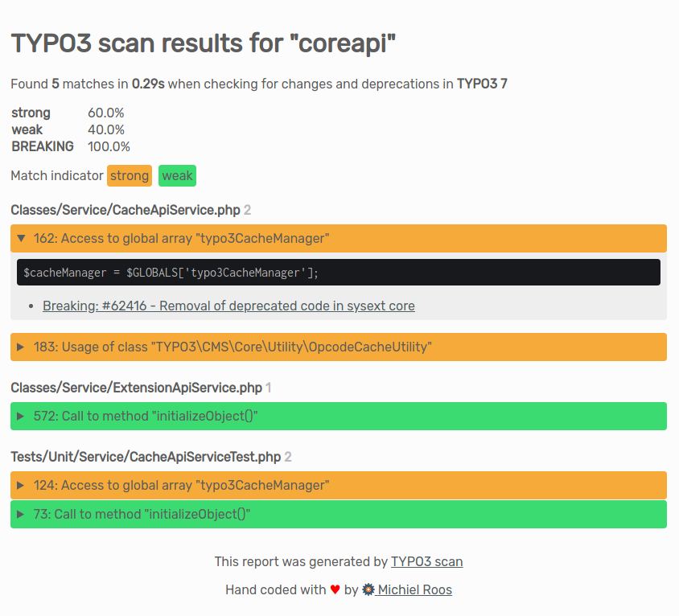Viewport: 679px width, 616px height.
Task: Select the Tests/Unit/Service/CacheApiServiceTest.php heading
Action: [146, 457]
